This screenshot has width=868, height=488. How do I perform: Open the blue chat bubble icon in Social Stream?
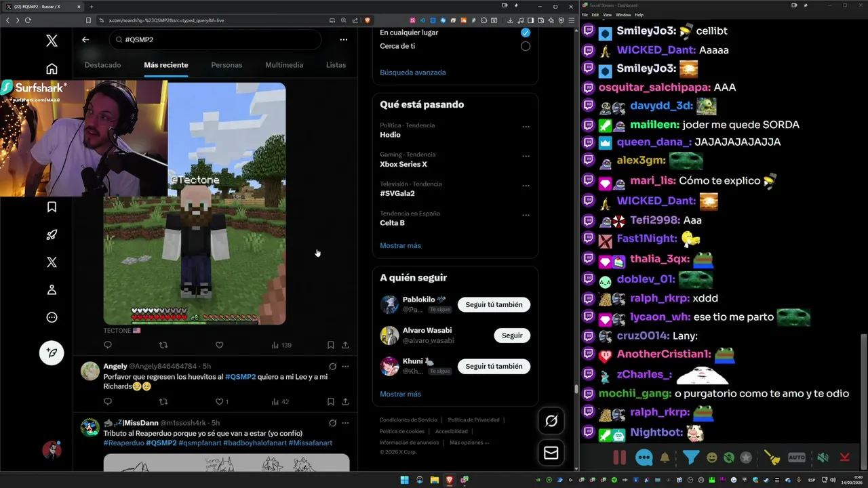pyautogui.click(x=644, y=457)
